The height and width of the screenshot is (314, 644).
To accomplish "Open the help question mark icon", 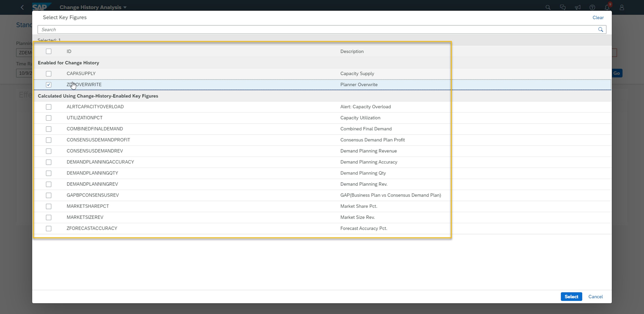I will (592, 7).
